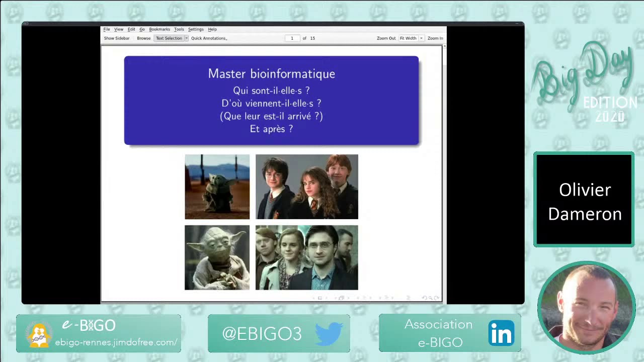This screenshot has height=362, width=644.
Task: Open the ebigo-rennes.jimdofree.com link
Action: click(x=116, y=342)
